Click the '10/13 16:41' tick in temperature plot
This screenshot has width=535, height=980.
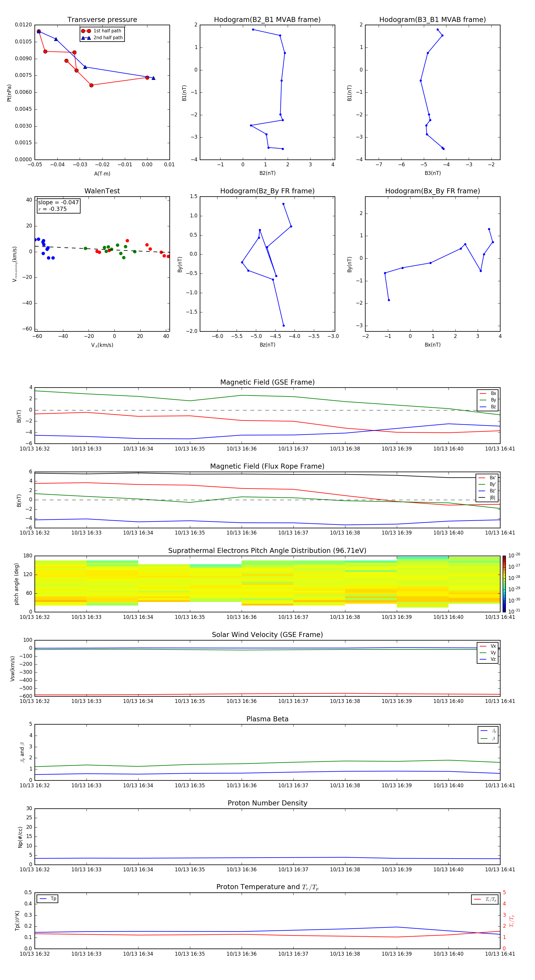coord(500,954)
